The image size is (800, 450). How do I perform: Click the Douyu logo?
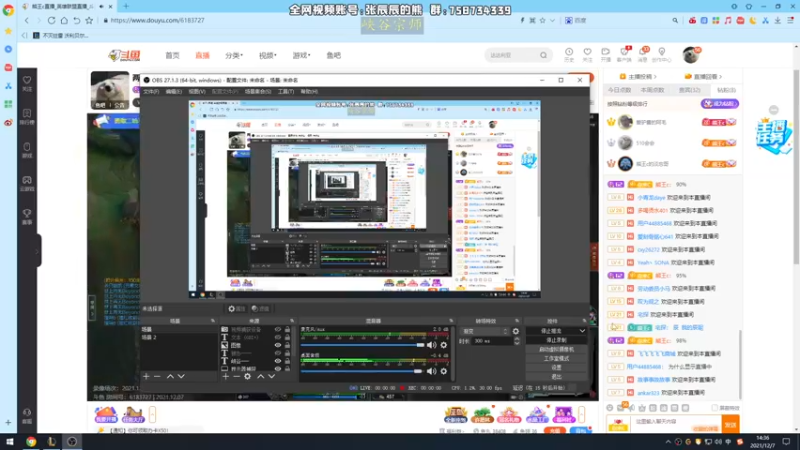coord(124,55)
